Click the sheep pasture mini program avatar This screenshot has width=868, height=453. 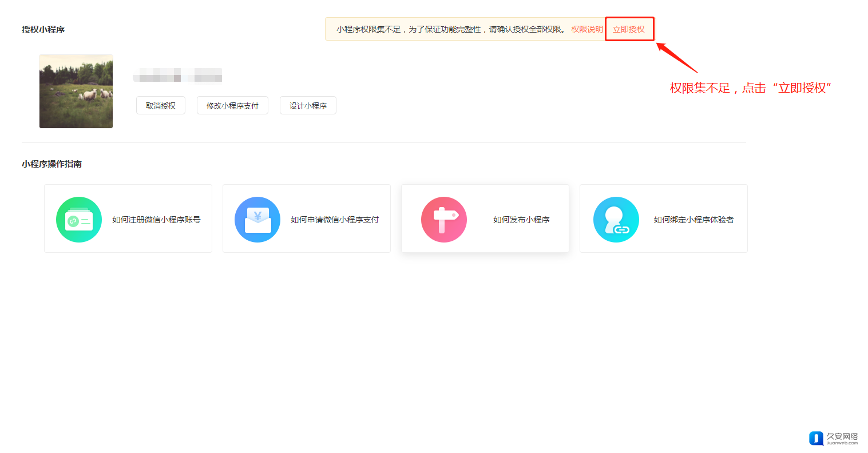76,92
